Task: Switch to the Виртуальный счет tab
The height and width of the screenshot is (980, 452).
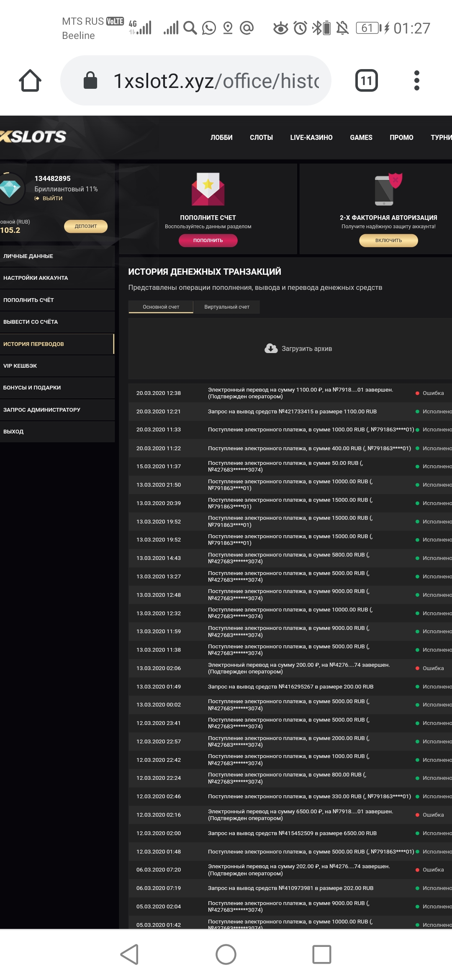Action: (x=226, y=307)
